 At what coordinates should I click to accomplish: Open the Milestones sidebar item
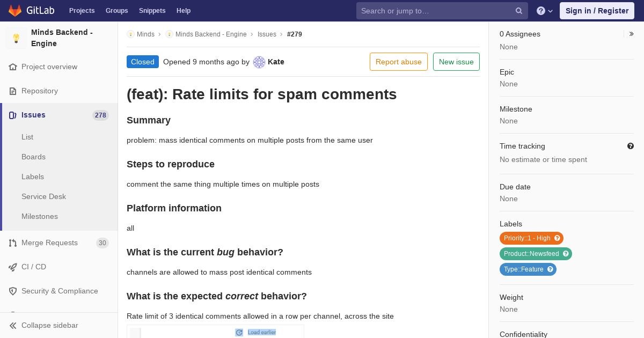pos(40,216)
